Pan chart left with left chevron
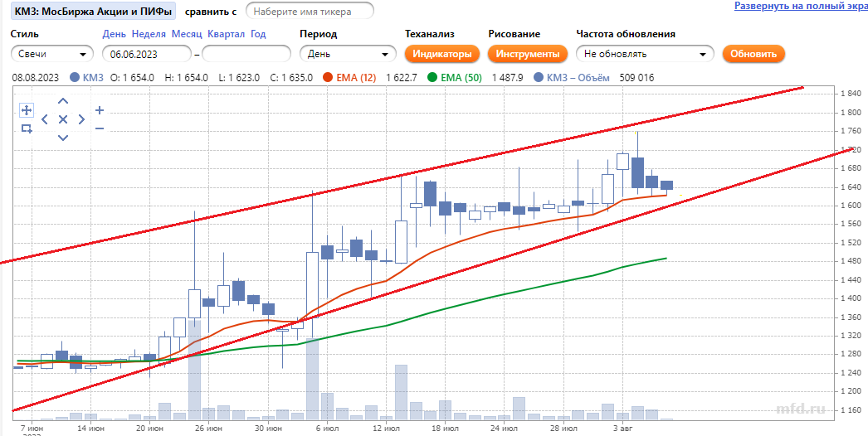Screen dimensions: 868x436 [x=45, y=119]
